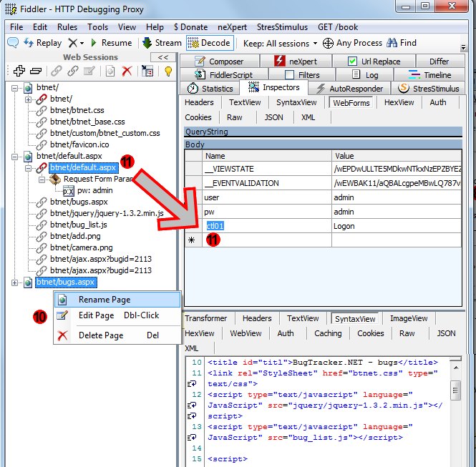Open the AutoResponder tab
The image size is (476, 467).
pos(350,89)
